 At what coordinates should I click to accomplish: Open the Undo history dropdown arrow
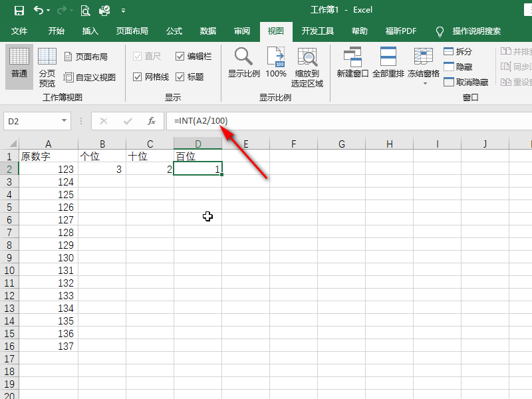point(48,11)
